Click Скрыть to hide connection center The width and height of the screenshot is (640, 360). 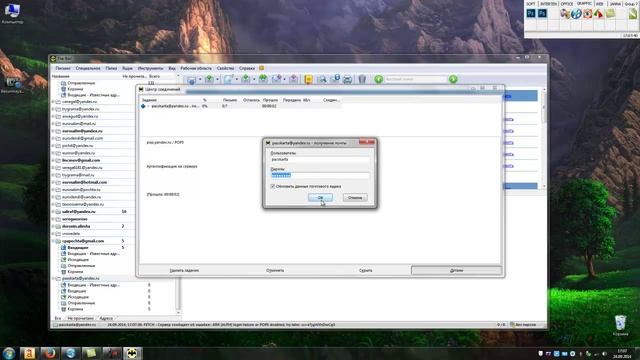pyautogui.click(x=365, y=270)
